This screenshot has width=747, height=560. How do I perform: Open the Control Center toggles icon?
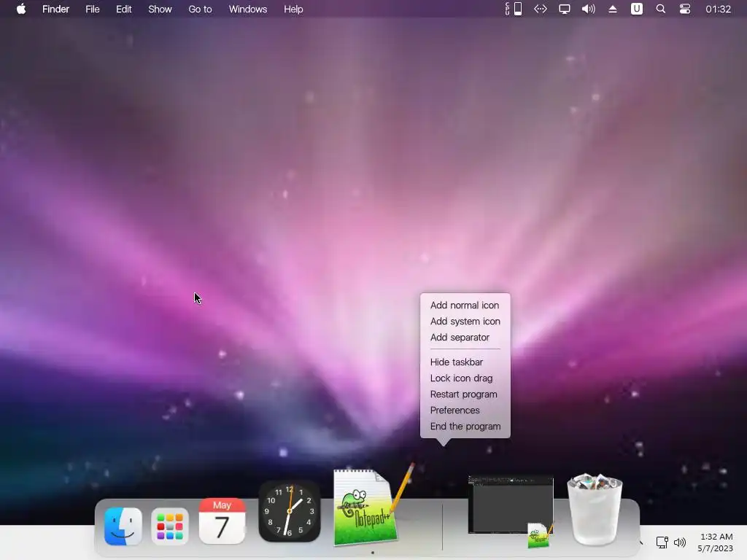[x=684, y=9]
